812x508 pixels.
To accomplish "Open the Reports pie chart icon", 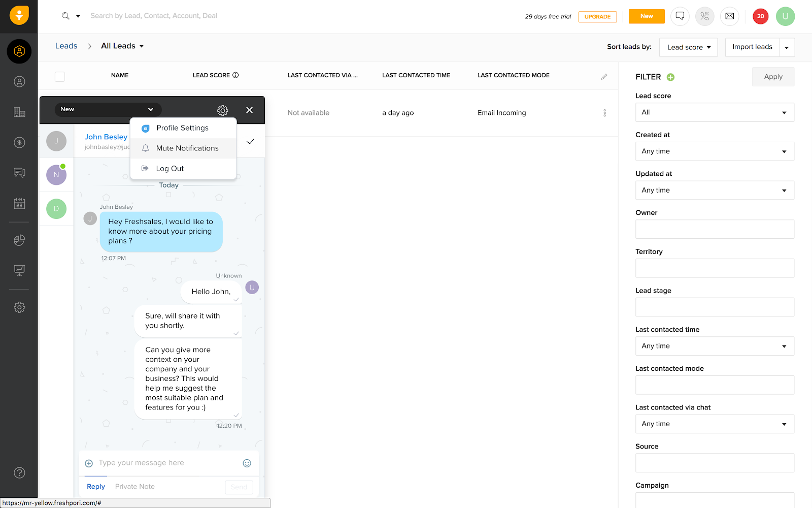I will (19, 240).
